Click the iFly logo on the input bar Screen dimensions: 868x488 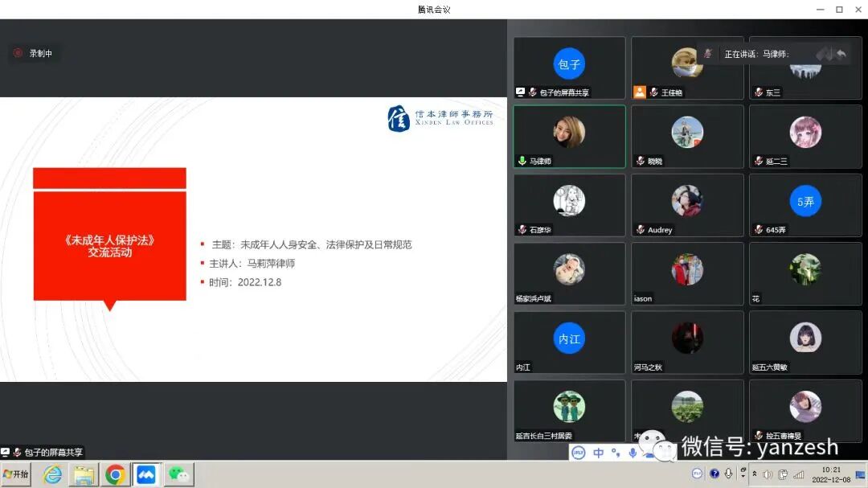[578, 452]
